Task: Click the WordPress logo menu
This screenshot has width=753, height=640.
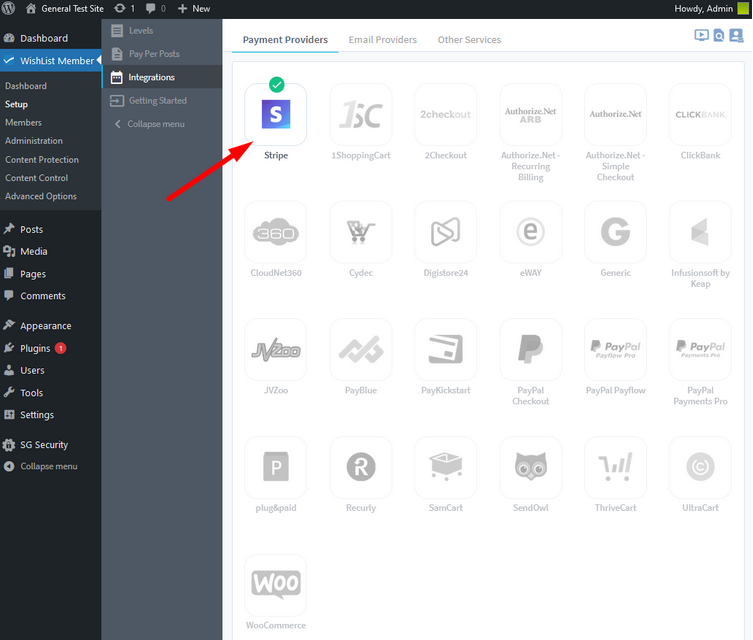Action: point(9,8)
